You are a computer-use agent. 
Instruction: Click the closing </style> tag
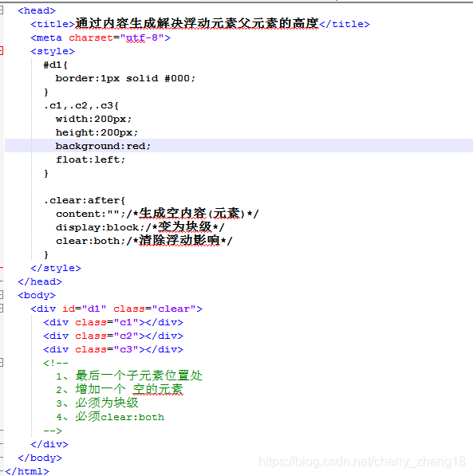click(x=56, y=269)
